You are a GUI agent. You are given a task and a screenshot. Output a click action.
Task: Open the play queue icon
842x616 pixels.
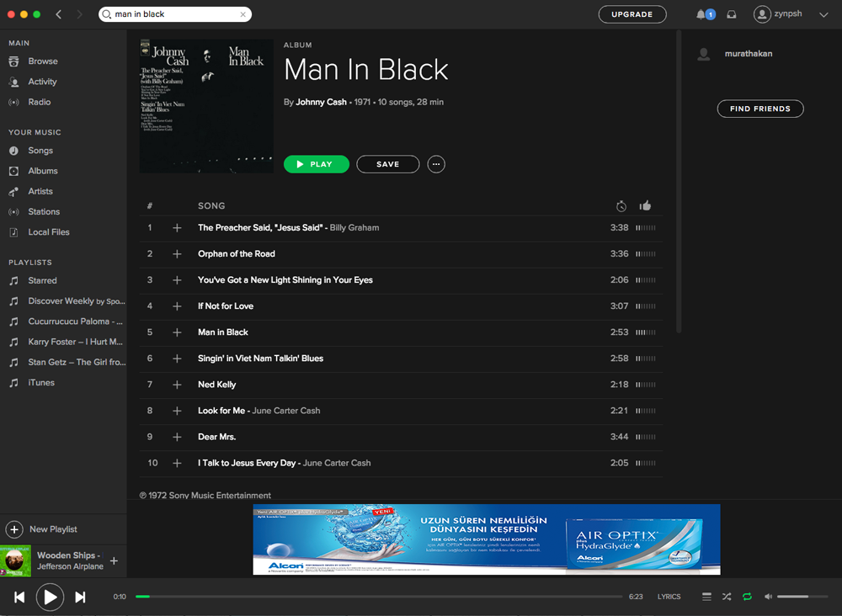(x=706, y=597)
